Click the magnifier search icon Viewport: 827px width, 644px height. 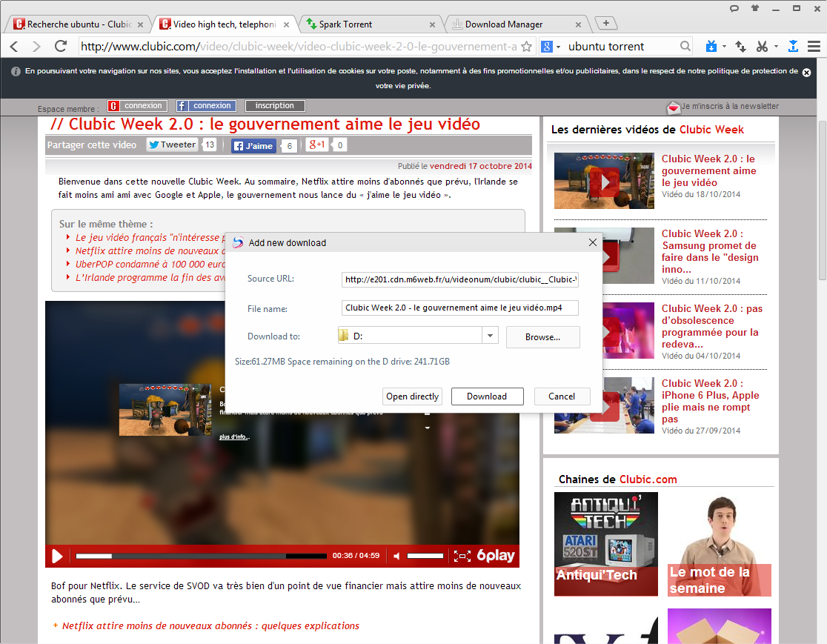(x=685, y=47)
